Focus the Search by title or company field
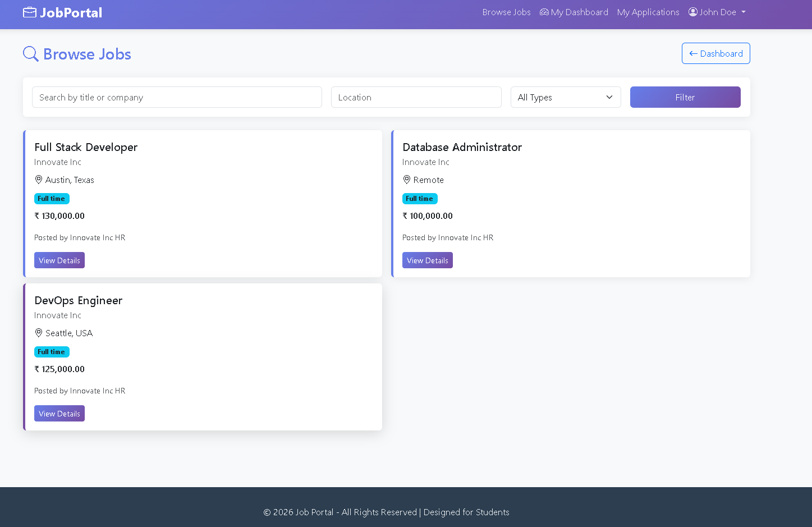The height and width of the screenshot is (527, 812). [x=177, y=97]
